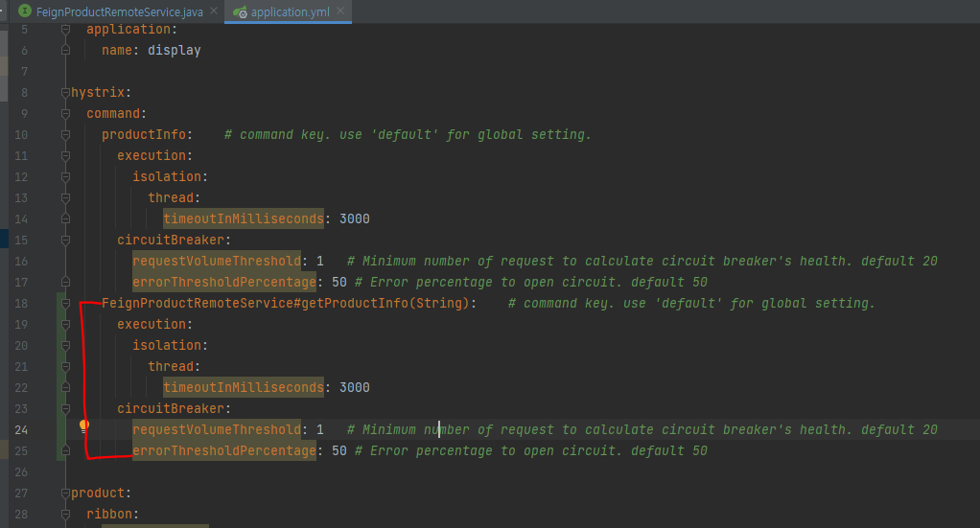Click the fold marker beside line 6 name
Viewport: 980px width, 528px height.
pos(65,50)
